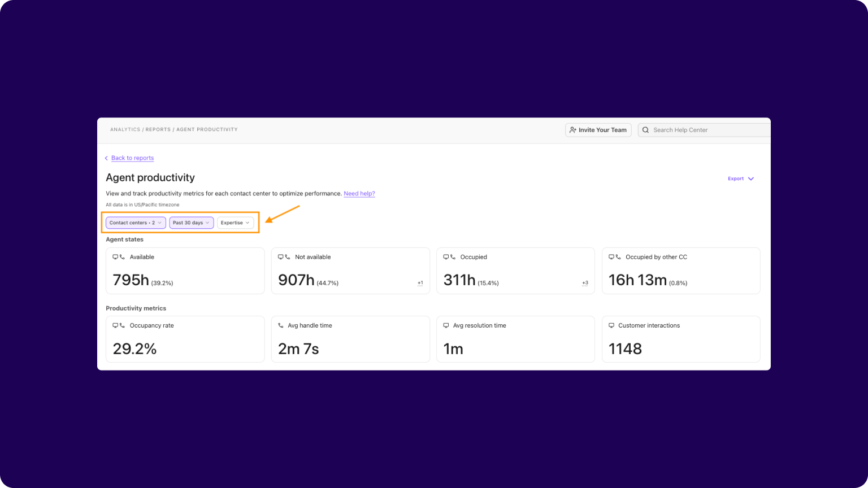This screenshot has height=488, width=868.
Task: Click the monitor icon on Occupancy rate card
Action: coord(115,325)
